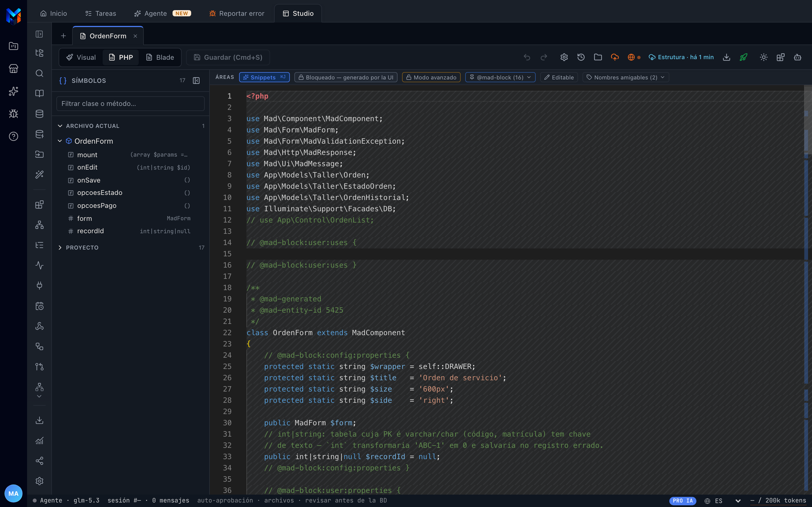Screen dimensions: 812x507
Task: Expand the PROYECTO section
Action: pyautogui.click(x=82, y=248)
